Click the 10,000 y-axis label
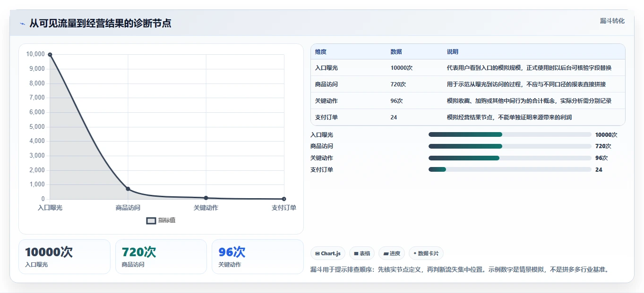Screen dimensions: 644x293 (x=36, y=54)
